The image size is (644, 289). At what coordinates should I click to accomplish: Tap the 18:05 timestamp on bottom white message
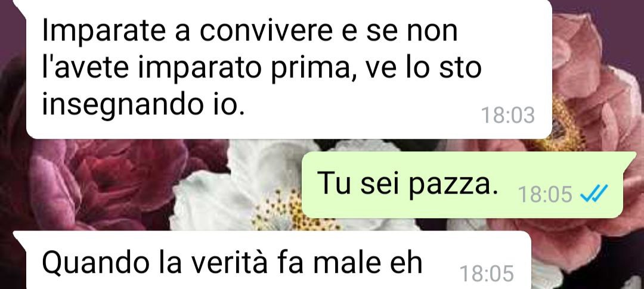487,273
